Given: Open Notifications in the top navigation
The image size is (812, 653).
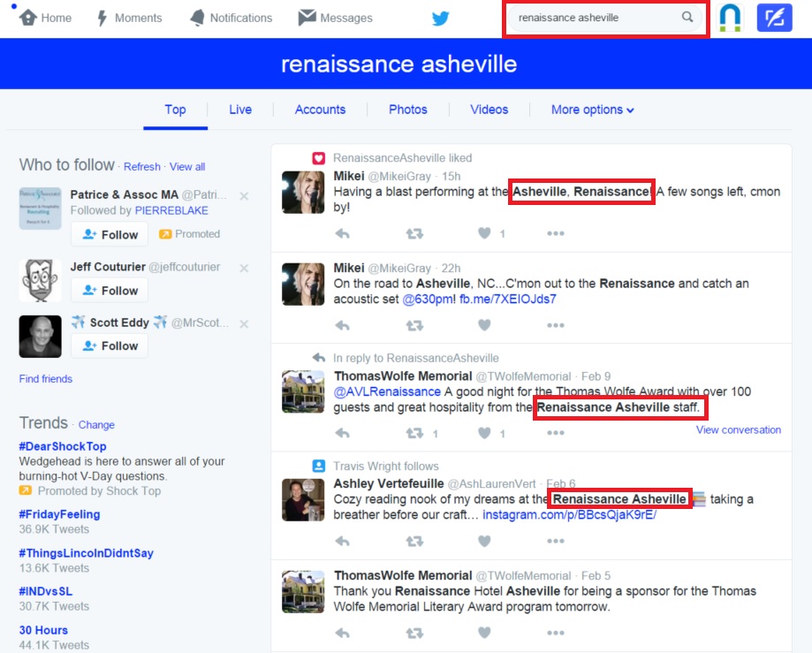Looking at the screenshot, I should pos(231,18).
